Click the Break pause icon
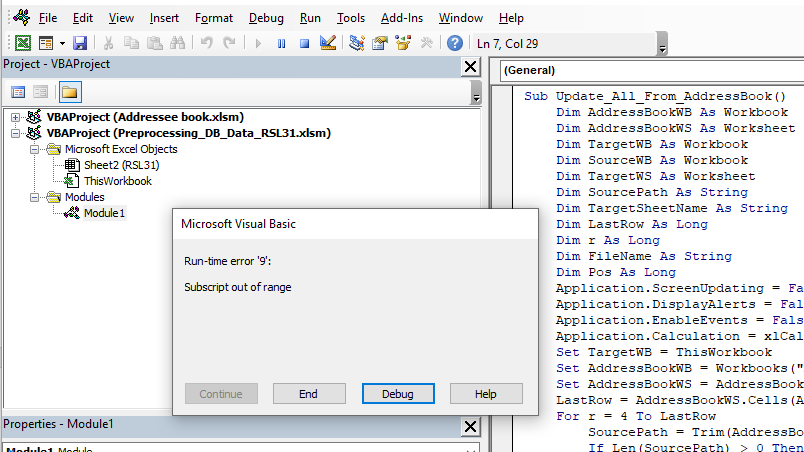 pos(282,44)
